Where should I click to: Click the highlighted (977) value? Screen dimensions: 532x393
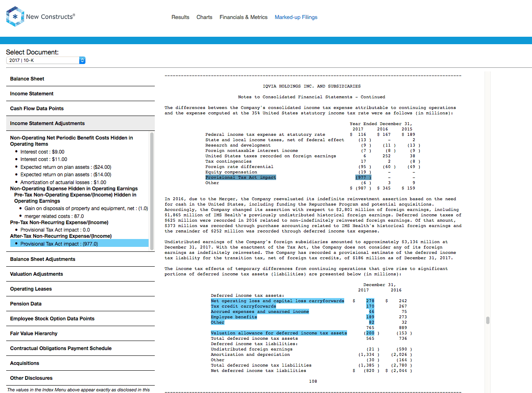363,178
